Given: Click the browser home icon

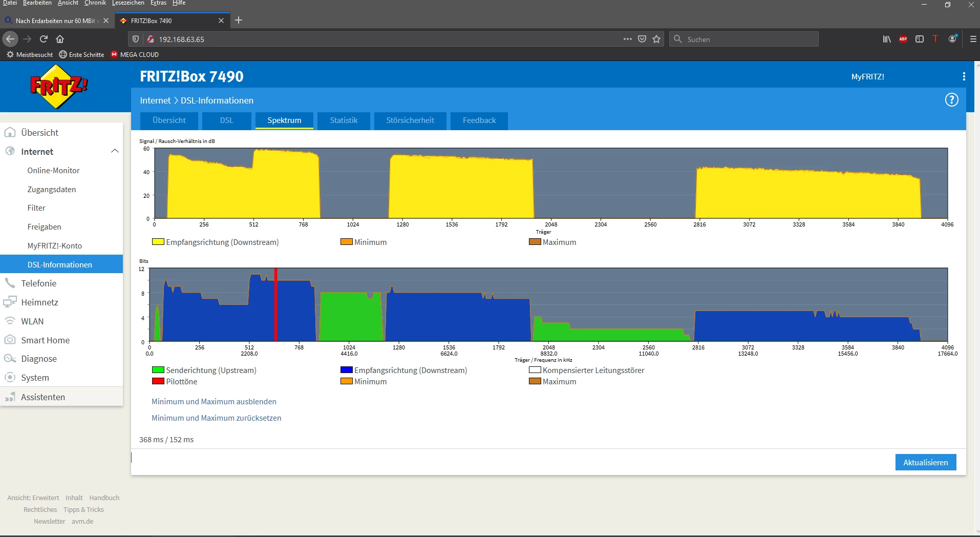Looking at the screenshot, I should tap(60, 39).
